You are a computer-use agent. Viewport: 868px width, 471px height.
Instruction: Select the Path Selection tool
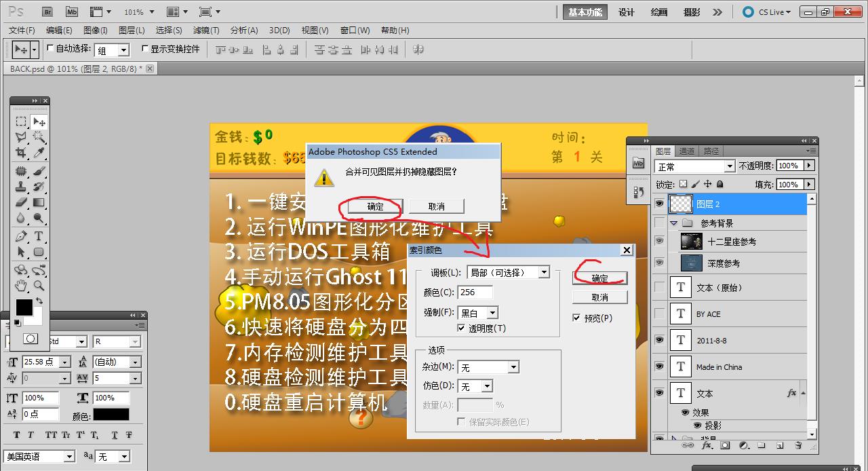coord(21,251)
